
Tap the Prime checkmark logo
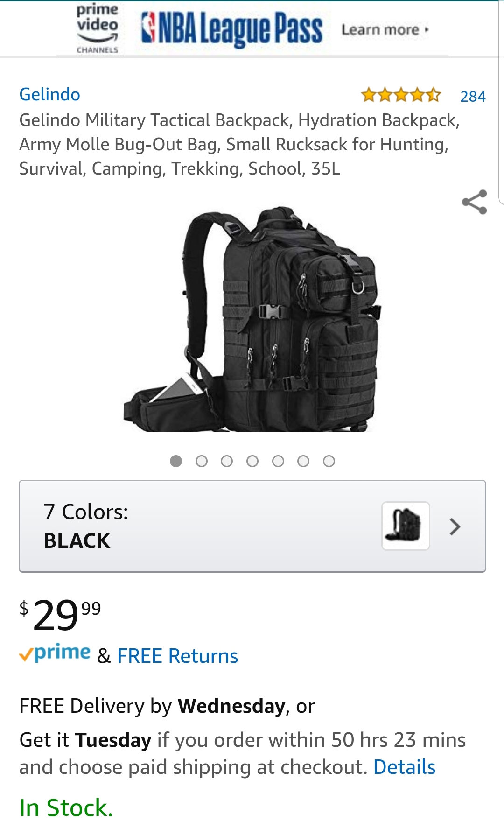[x=55, y=653]
